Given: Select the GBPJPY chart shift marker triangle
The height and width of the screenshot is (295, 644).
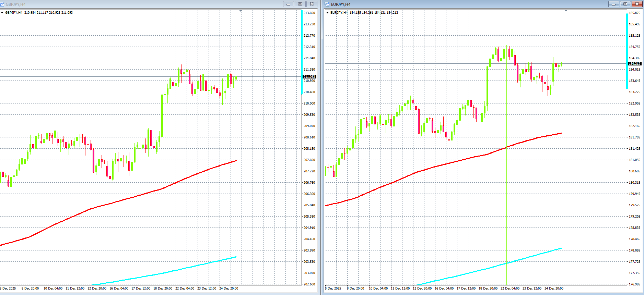Looking at the screenshot, I should click(x=241, y=11).
